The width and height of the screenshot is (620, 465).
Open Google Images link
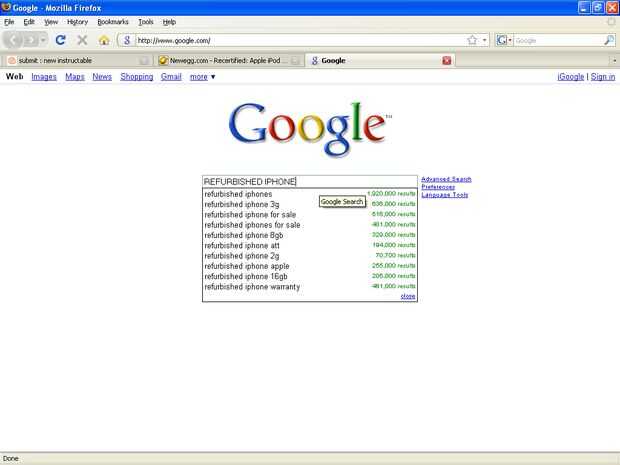(44, 77)
